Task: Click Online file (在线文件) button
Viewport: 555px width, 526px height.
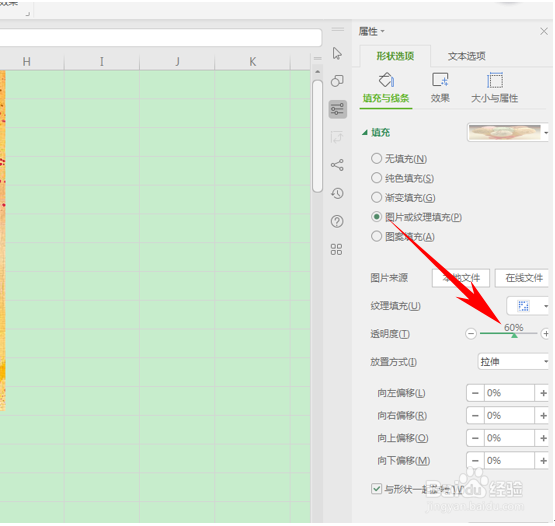Action: click(x=522, y=278)
